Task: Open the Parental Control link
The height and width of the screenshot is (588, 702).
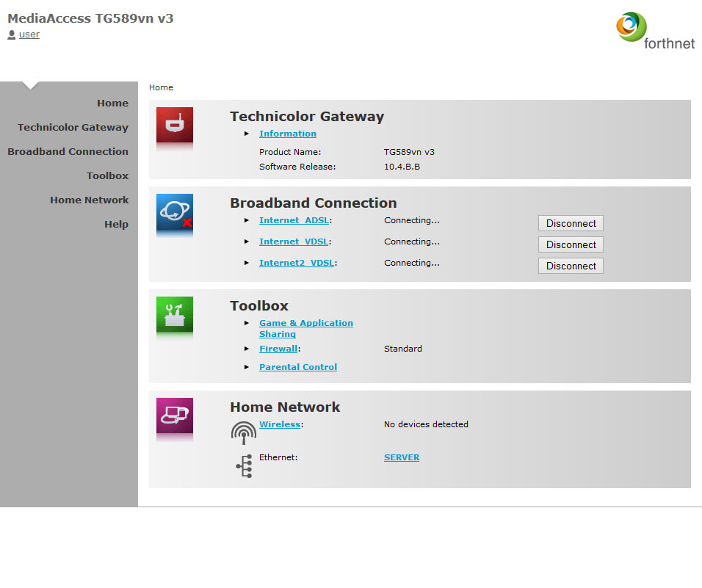Action: point(298,367)
